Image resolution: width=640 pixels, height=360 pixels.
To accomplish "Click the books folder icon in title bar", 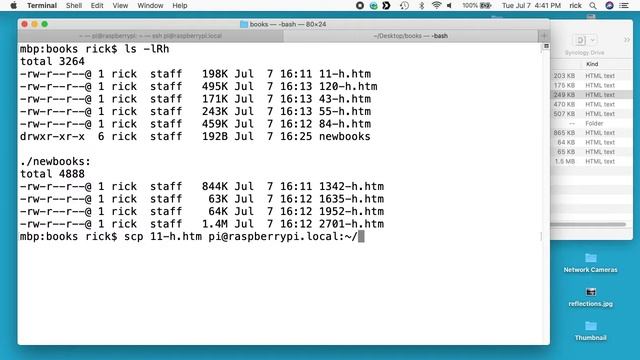I will pos(244,24).
